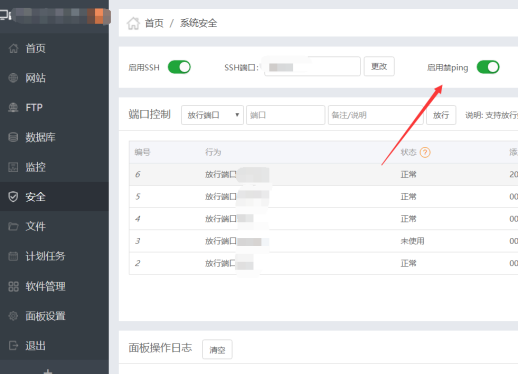Click the 端口控制 heading

point(150,114)
